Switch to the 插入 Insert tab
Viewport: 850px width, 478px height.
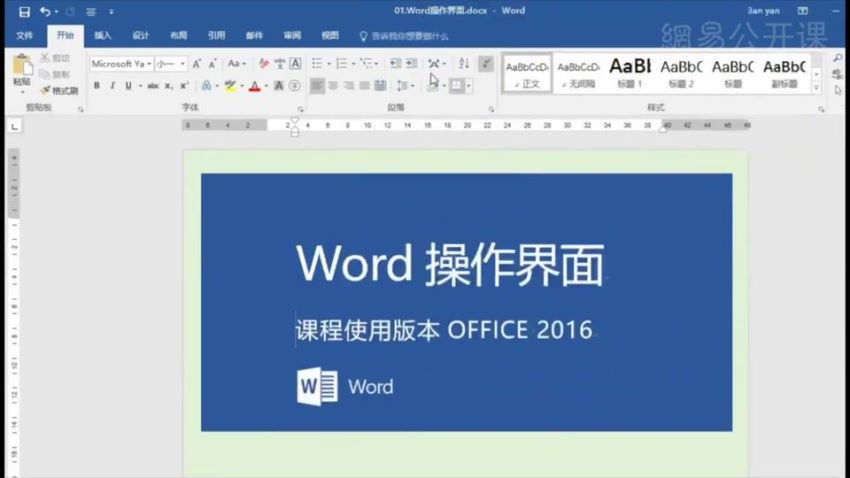pos(102,36)
